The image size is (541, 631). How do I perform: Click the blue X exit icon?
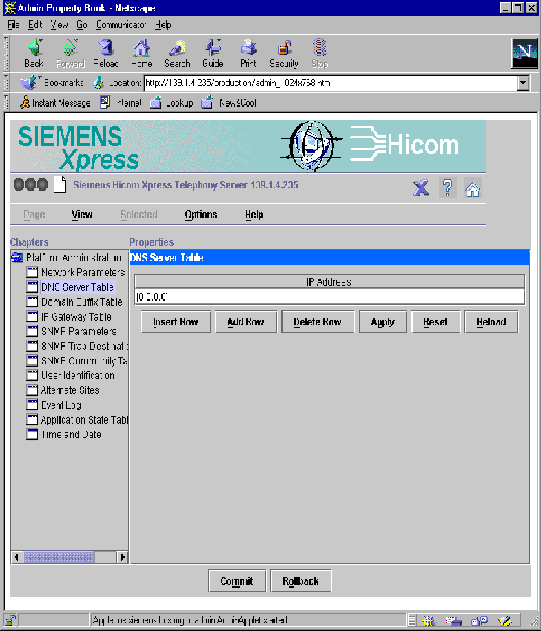[421, 188]
